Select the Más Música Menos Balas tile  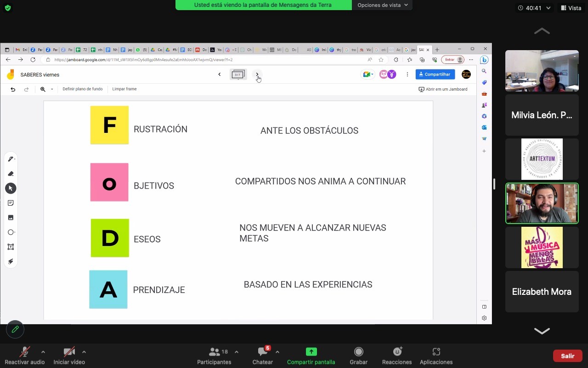click(542, 247)
